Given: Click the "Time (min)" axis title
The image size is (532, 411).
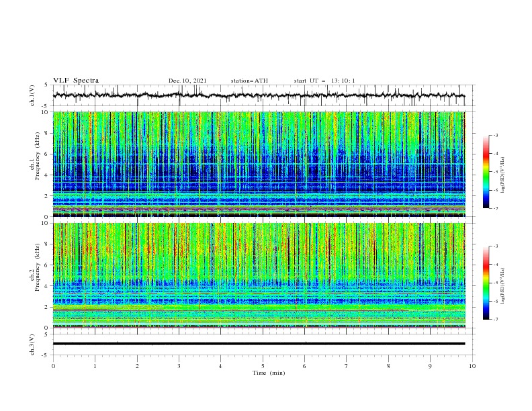Looking at the screenshot, I should [269, 373].
